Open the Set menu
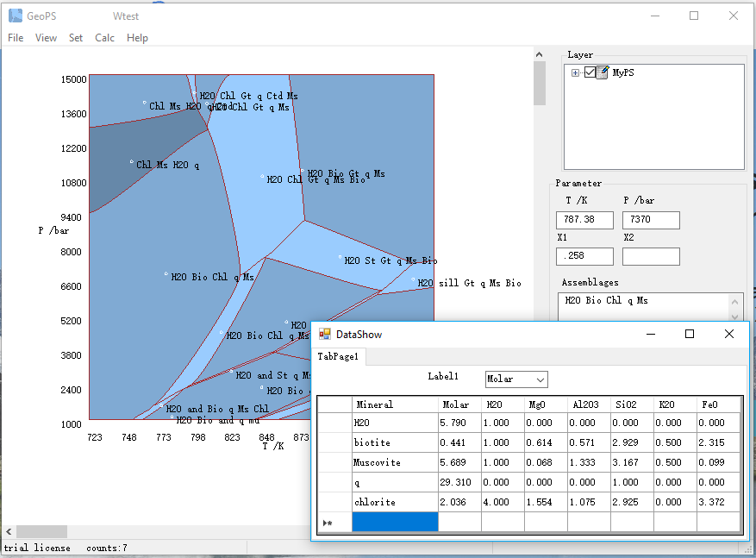 [76, 38]
